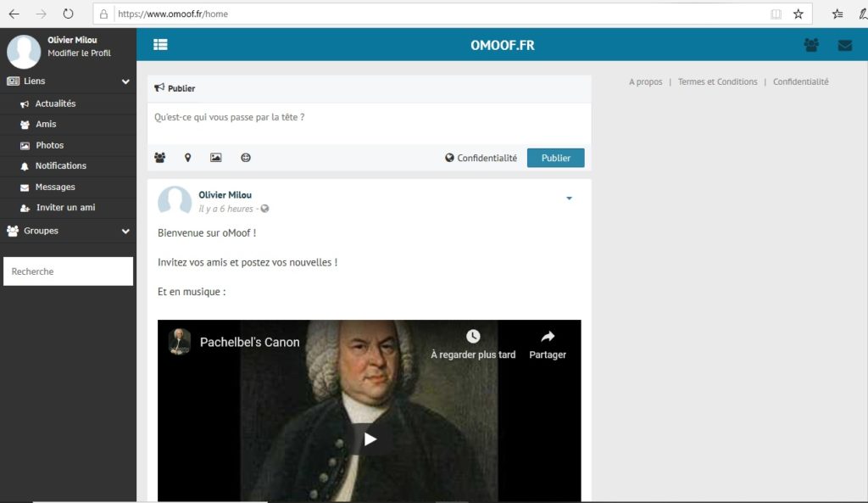Insert emoji with smiley icon
The height and width of the screenshot is (503, 868).
(x=246, y=158)
